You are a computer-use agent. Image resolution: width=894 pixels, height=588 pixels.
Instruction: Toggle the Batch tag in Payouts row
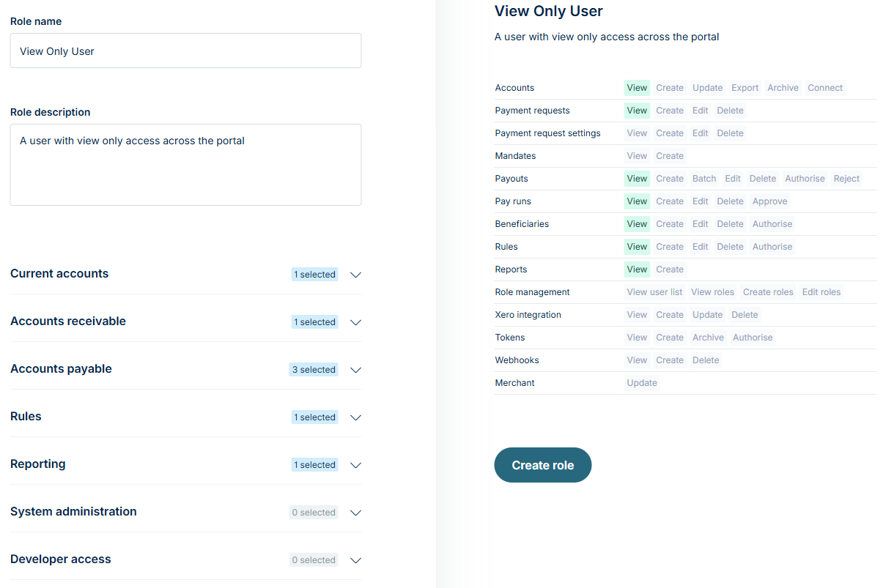pyautogui.click(x=704, y=179)
